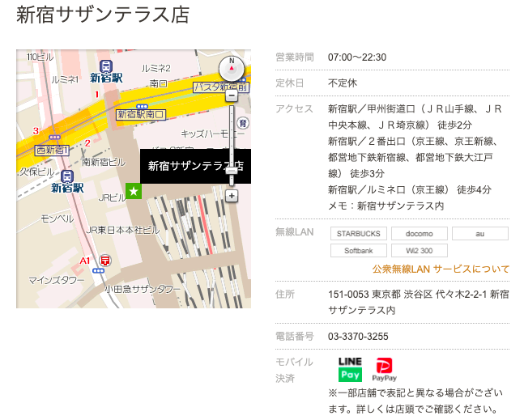The width and height of the screenshot is (524, 420).
Task: Click the red post office icon on map
Action: click(x=104, y=260)
